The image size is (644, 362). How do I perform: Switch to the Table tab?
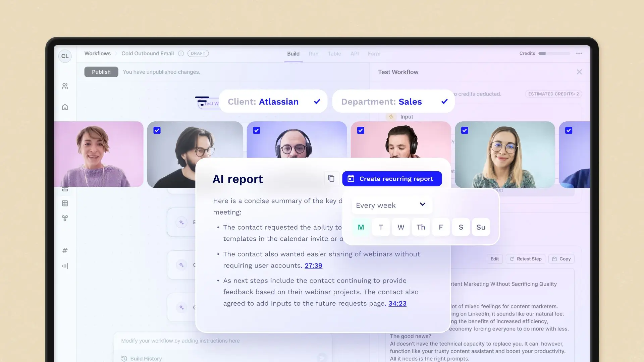click(334, 54)
